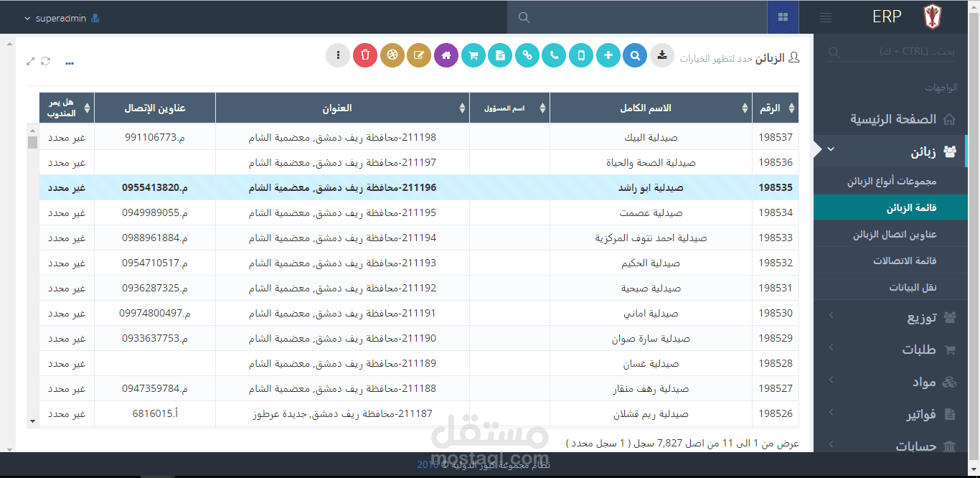Click the blue magnifier search toolbar icon
980x478 pixels.
pos(635,55)
